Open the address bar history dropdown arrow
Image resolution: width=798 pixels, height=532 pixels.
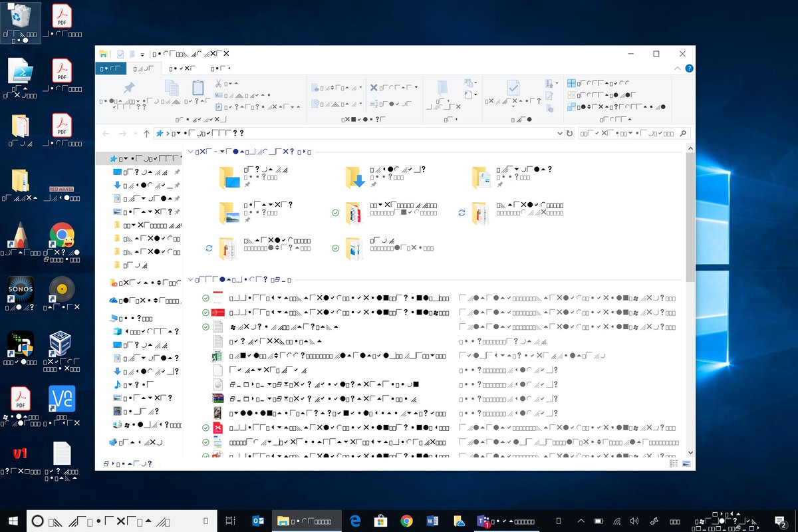click(x=559, y=134)
